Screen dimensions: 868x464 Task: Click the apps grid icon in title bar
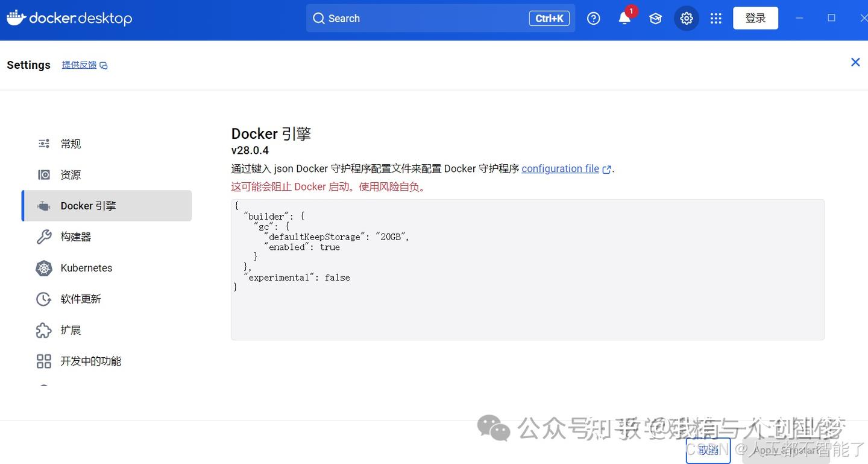715,18
